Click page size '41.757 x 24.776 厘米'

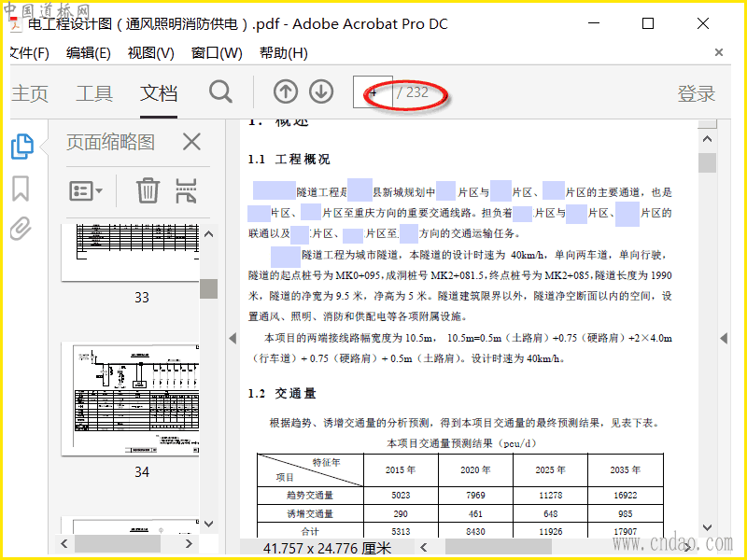[x=327, y=549]
